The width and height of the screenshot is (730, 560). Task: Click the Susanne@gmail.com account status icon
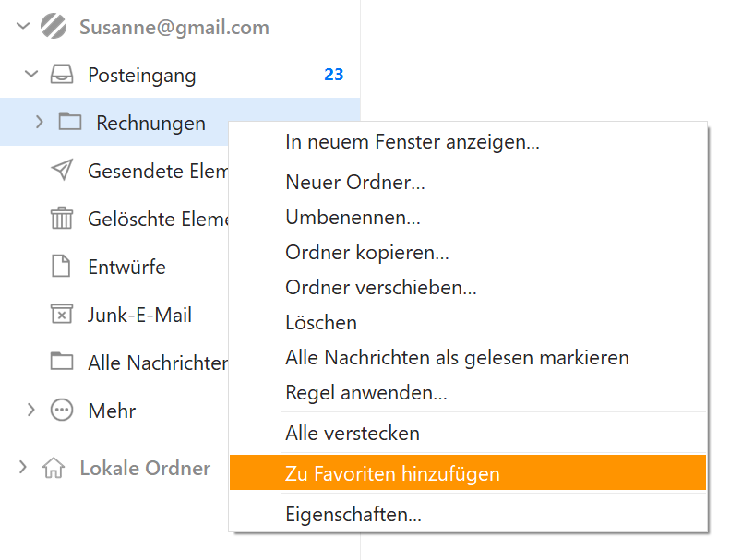(x=54, y=26)
